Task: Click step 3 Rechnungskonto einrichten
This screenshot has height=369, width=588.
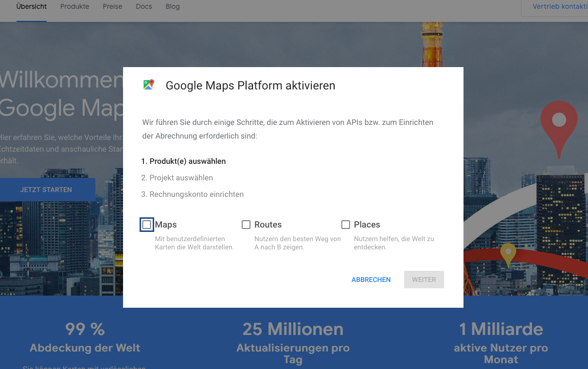Action: coord(192,194)
